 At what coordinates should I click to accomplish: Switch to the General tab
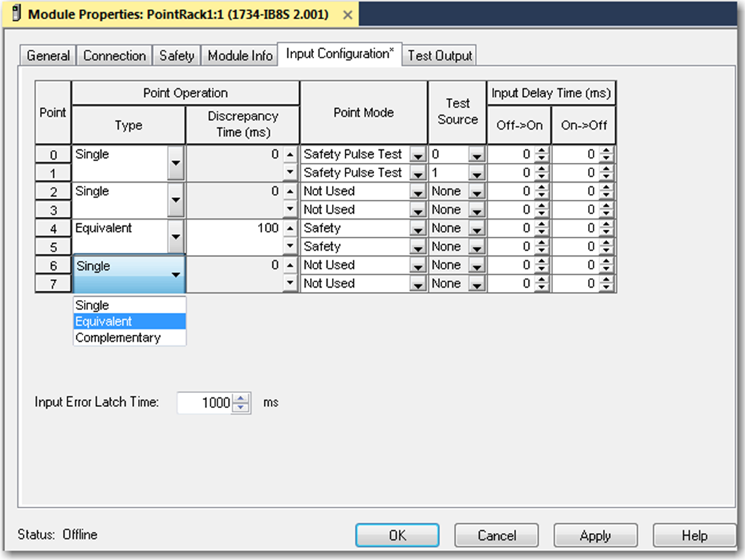[x=48, y=56]
